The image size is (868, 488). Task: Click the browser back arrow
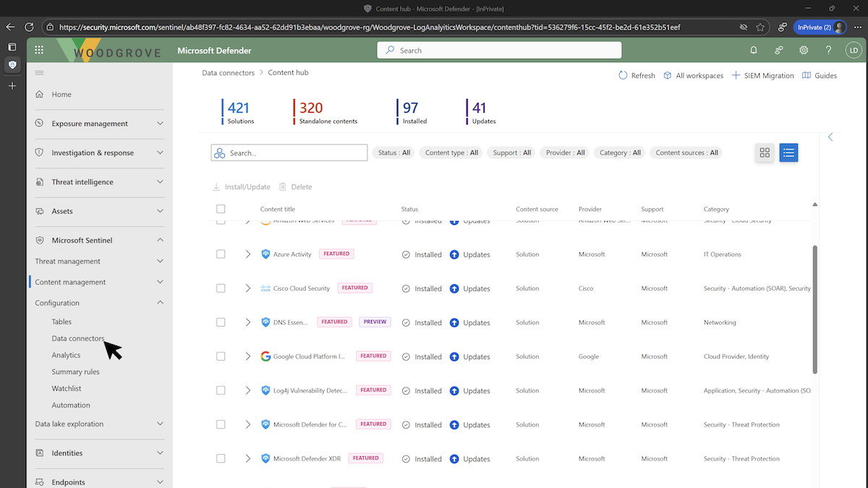pos(10,27)
